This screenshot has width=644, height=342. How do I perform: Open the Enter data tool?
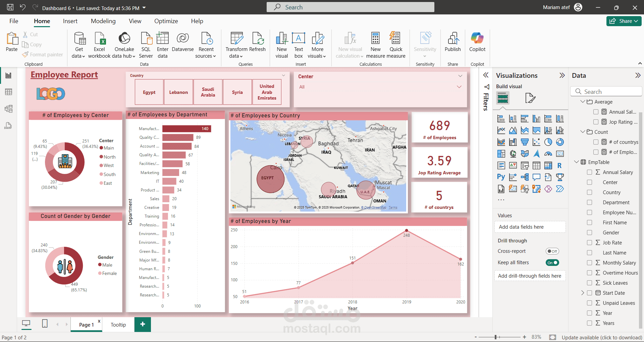(163, 45)
